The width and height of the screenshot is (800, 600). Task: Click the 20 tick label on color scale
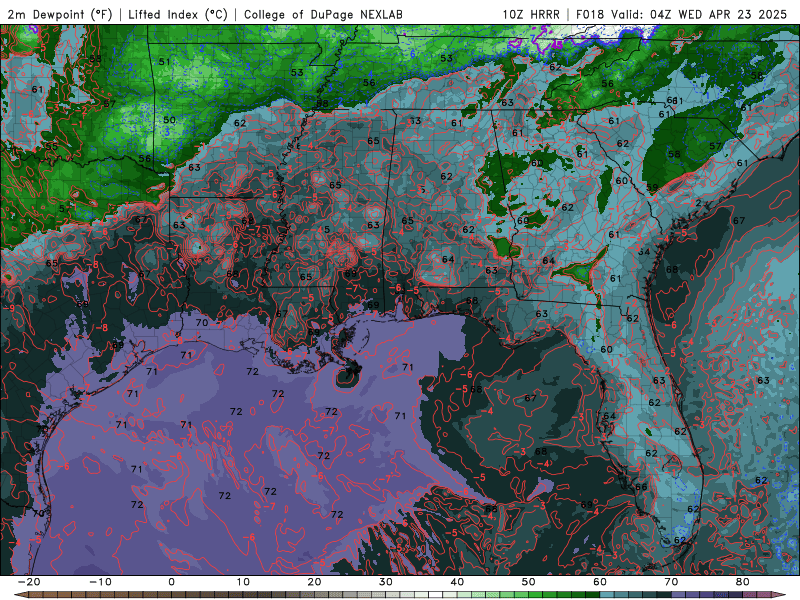coord(314,582)
